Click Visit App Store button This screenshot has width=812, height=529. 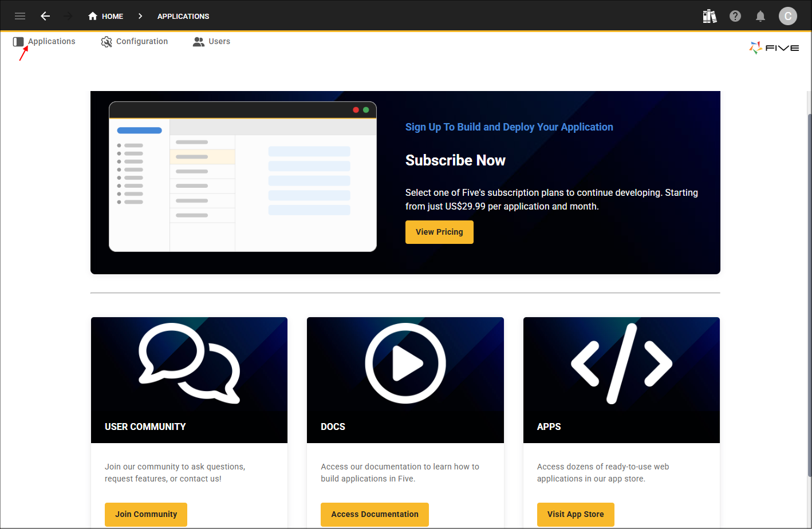[x=576, y=514]
